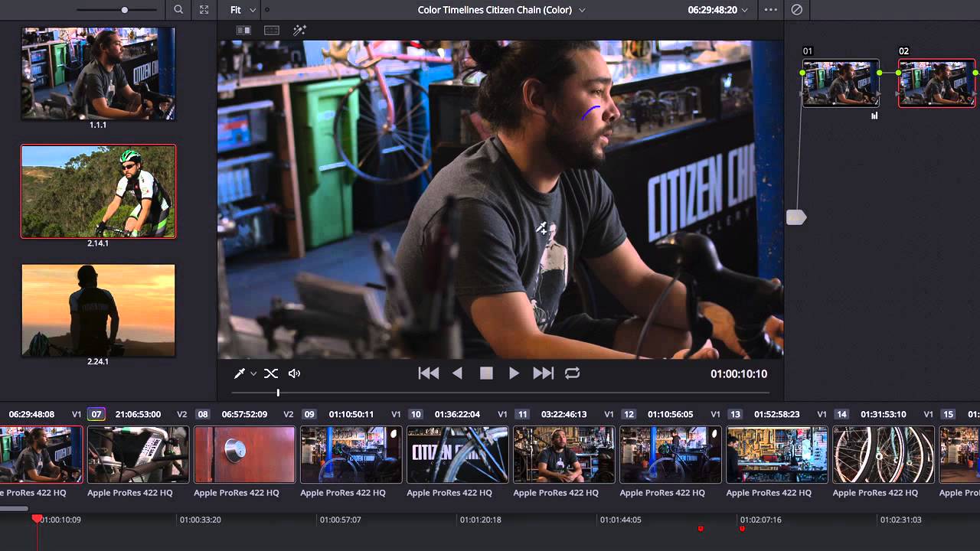The height and width of the screenshot is (551, 980).
Task: Select clip 08 door lock thumbnail
Action: (244, 455)
